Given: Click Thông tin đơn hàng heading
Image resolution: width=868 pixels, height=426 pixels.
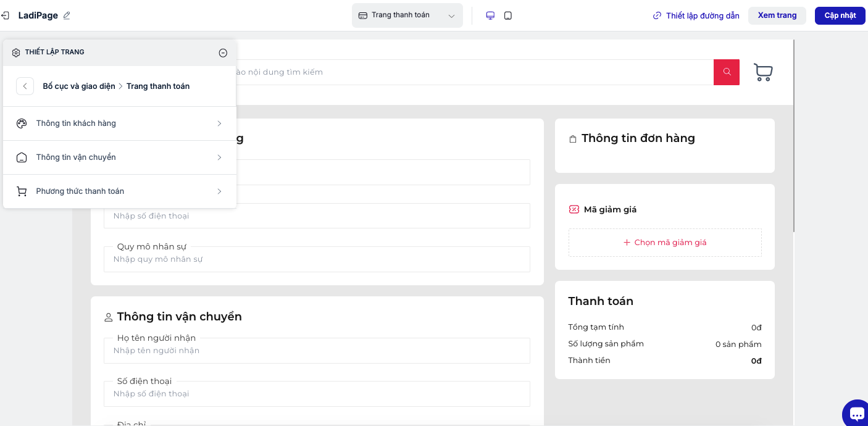Looking at the screenshot, I should tap(638, 138).
